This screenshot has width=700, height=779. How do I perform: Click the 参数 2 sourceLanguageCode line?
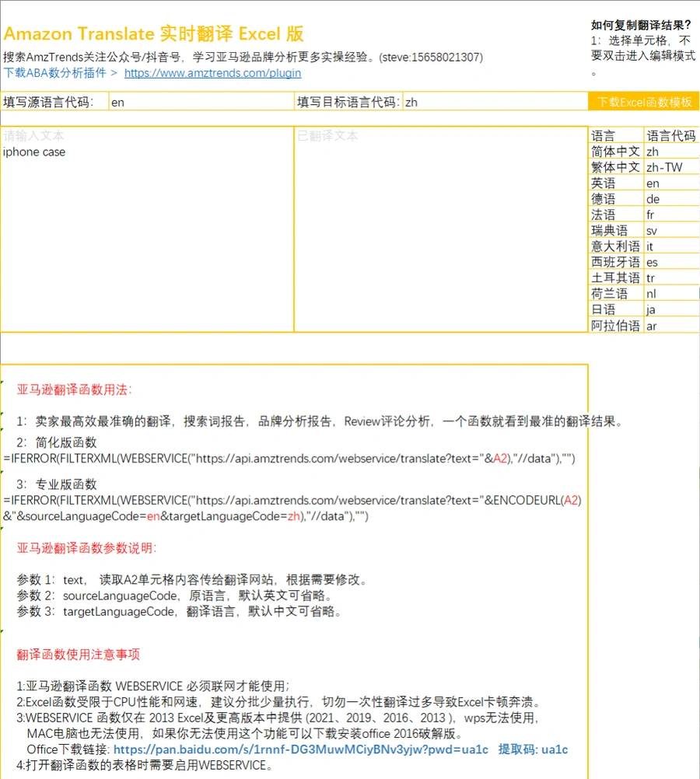tap(174, 596)
